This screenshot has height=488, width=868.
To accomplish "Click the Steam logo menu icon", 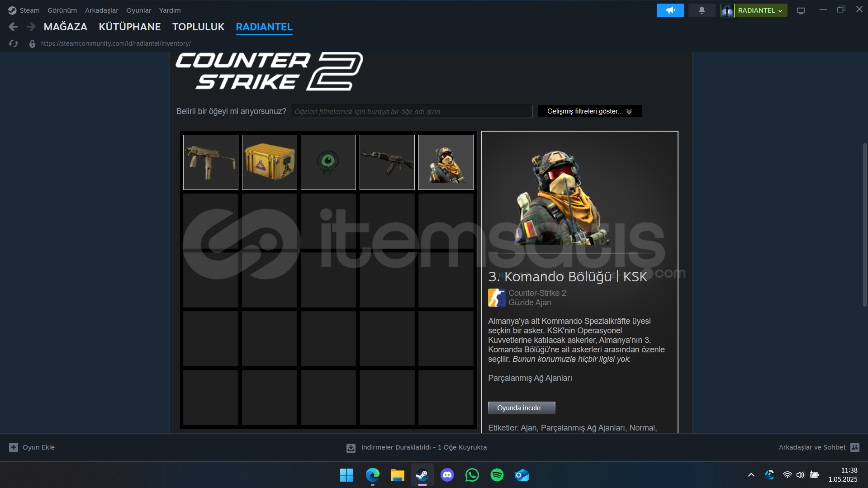I will coord(12,10).
